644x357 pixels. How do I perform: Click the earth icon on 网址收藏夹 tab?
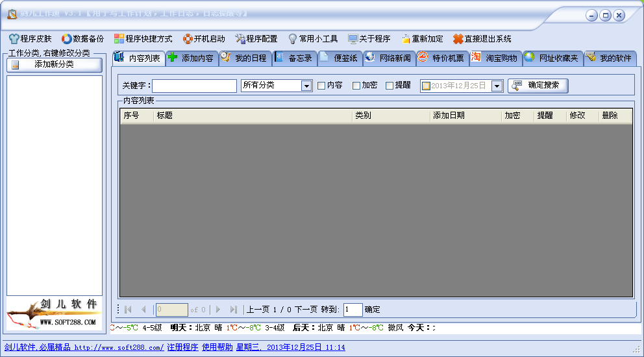[529, 57]
